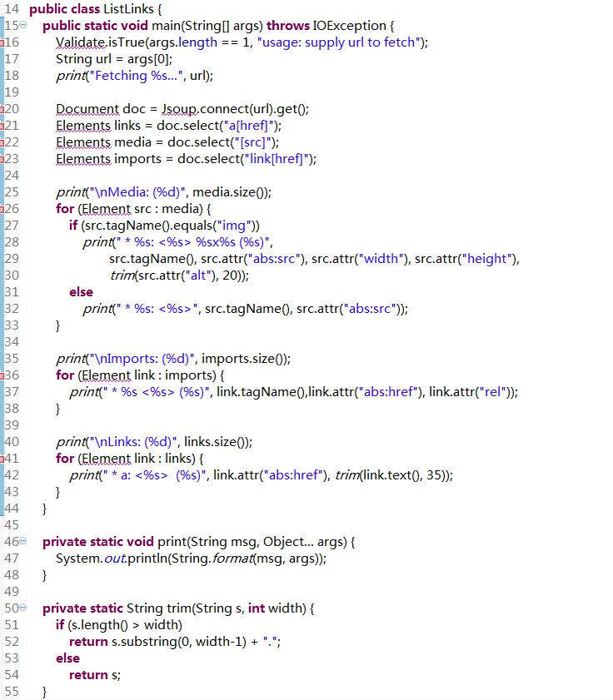The height and width of the screenshot is (700, 613).
Task: Click the "rel" attribute string on line 37
Action: point(492,392)
